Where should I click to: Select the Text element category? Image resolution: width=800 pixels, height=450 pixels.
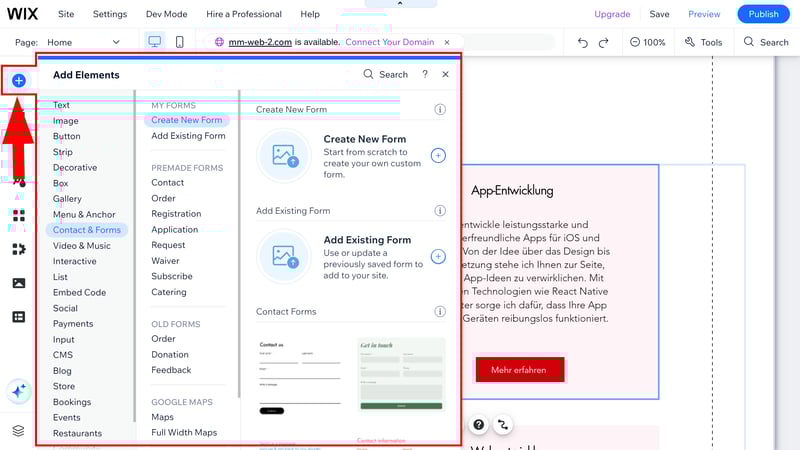tap(61, 105)
